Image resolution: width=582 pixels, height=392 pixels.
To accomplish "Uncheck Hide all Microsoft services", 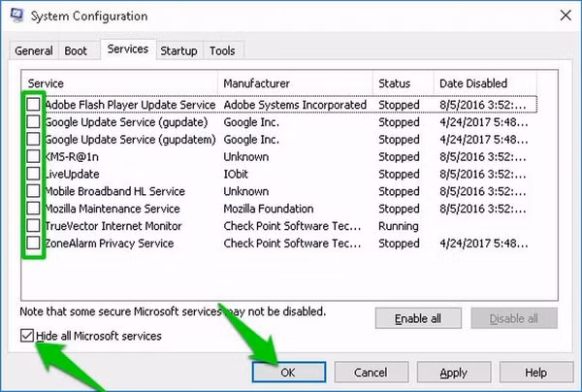I will (25, 336).
